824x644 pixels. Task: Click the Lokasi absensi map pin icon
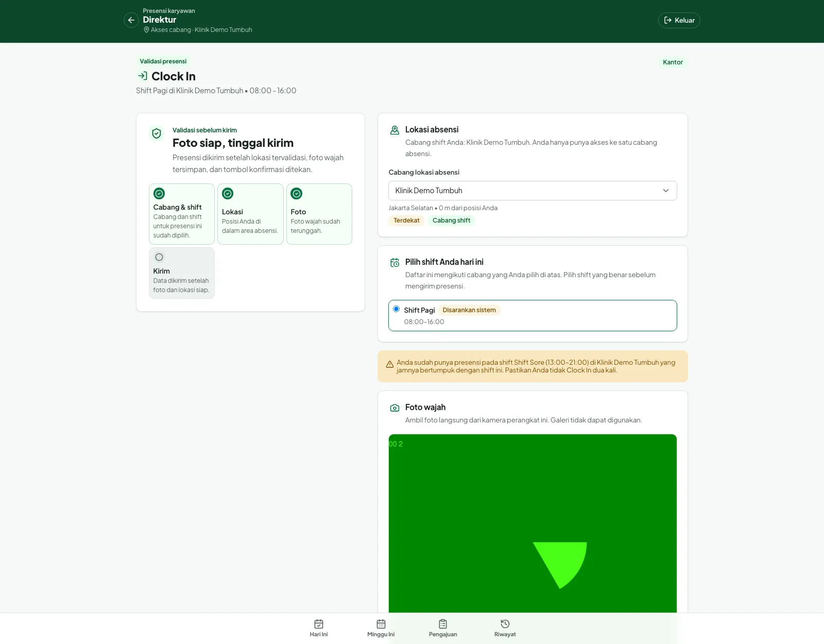(x=394, y=130)
